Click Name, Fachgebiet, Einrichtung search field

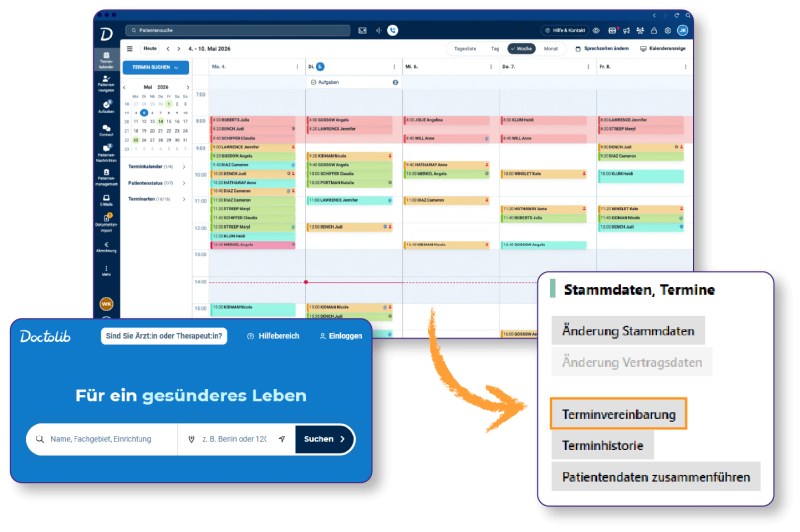click(x=102, y=439)
